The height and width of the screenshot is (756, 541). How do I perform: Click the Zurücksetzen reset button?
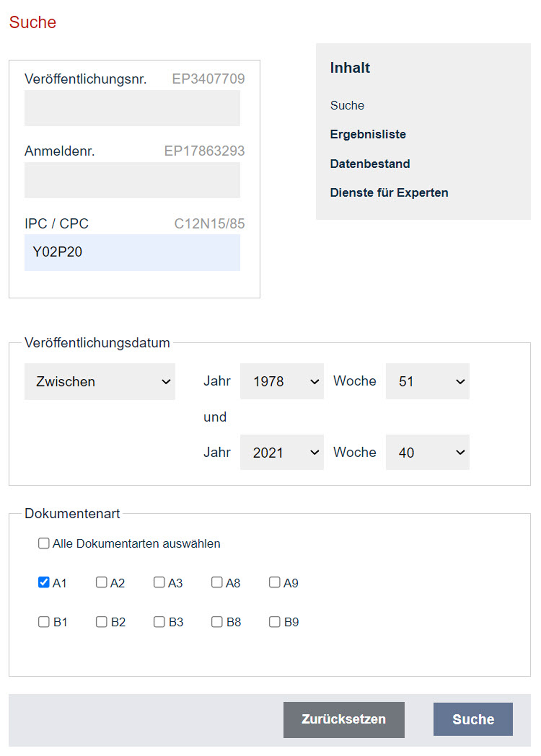click(344, 719)
